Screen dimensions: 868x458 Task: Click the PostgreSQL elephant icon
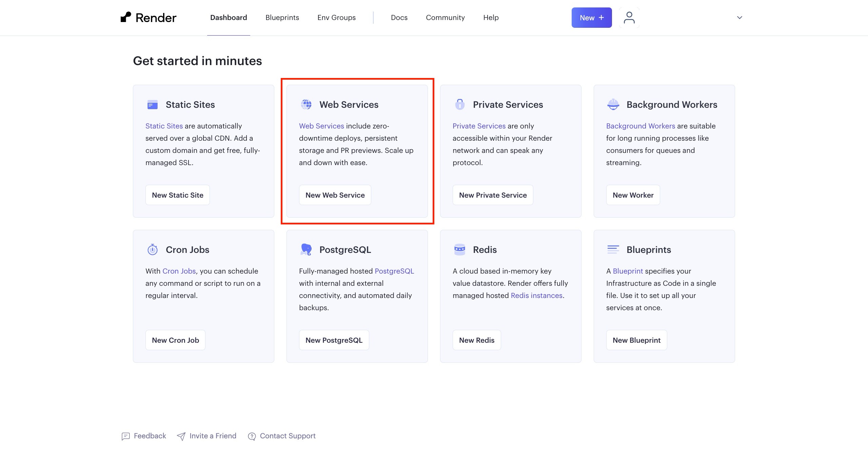click(x=306, y=250)
